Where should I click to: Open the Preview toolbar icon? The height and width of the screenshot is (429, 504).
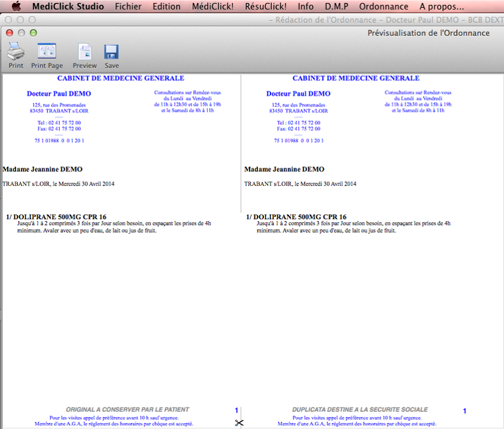(x=84, y=52)
